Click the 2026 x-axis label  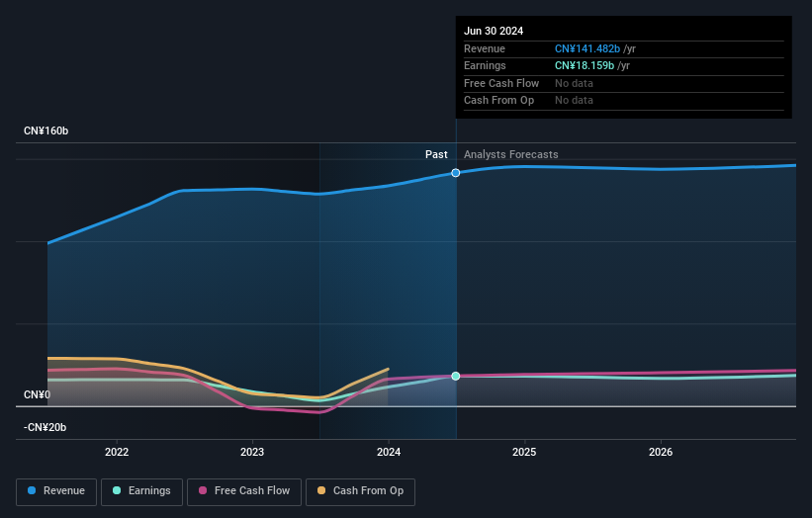tap(661, 452)
